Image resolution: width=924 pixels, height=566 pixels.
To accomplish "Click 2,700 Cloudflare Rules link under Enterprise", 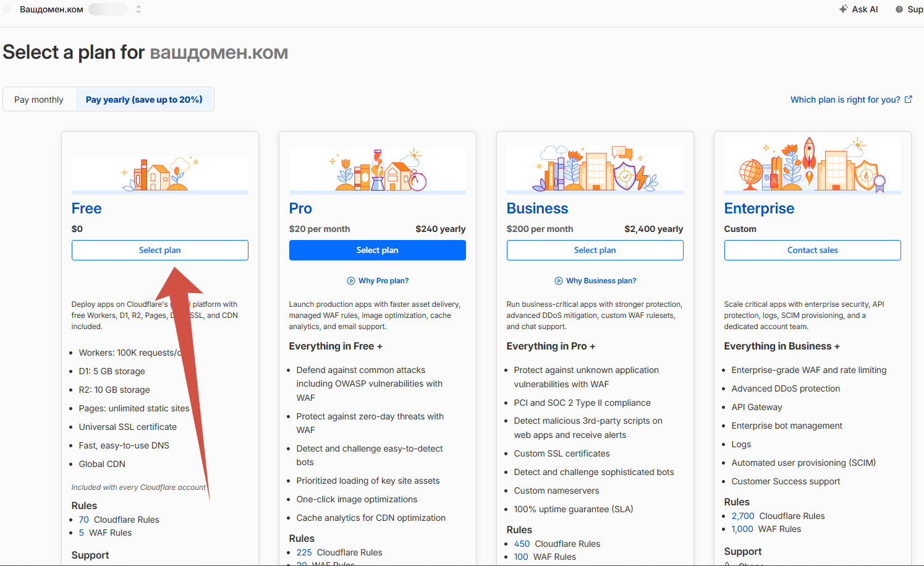I will [x=743, y=516].
